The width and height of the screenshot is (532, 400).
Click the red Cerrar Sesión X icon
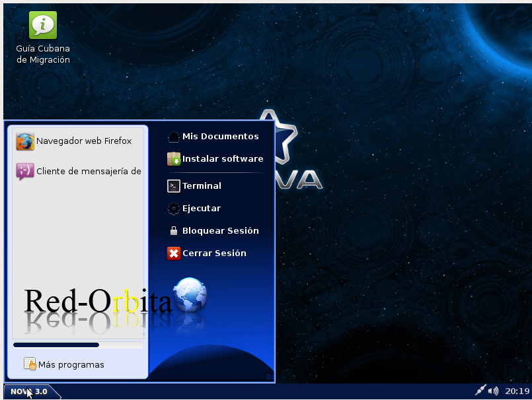pyautogui.click(x=174, y=253)
